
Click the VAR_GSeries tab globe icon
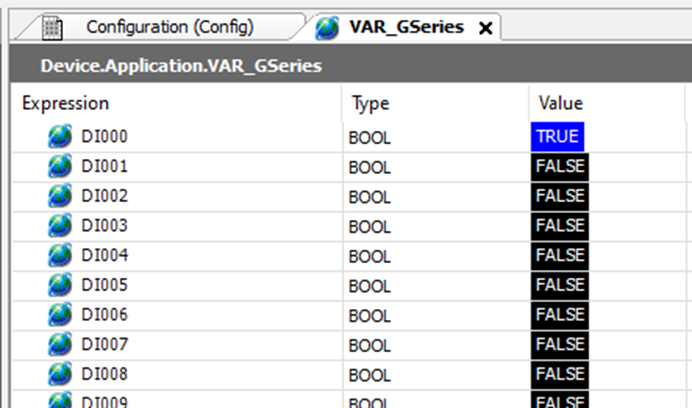pyautogui.click(x=327, y=28)
